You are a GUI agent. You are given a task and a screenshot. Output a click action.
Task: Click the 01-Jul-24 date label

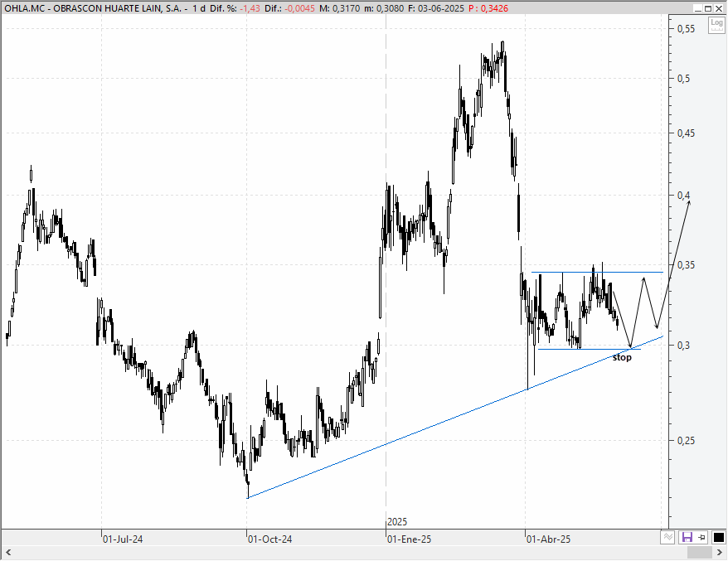[123, 539]
